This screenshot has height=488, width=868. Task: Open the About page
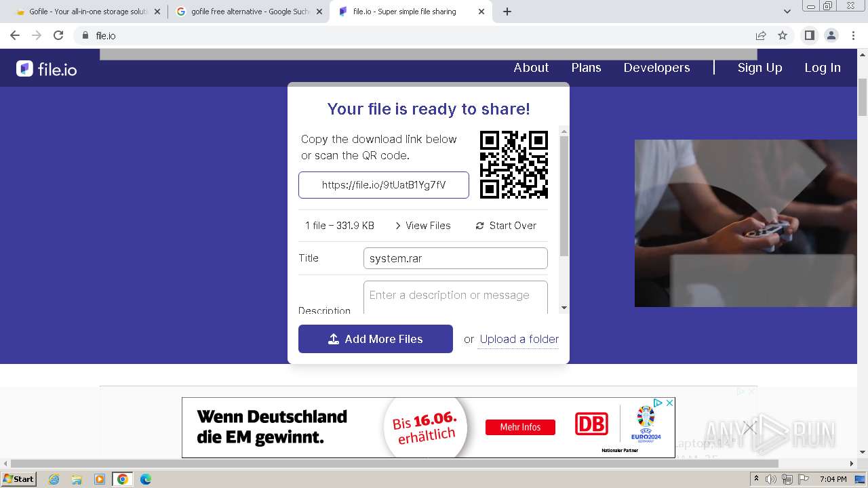pos(531,68)
